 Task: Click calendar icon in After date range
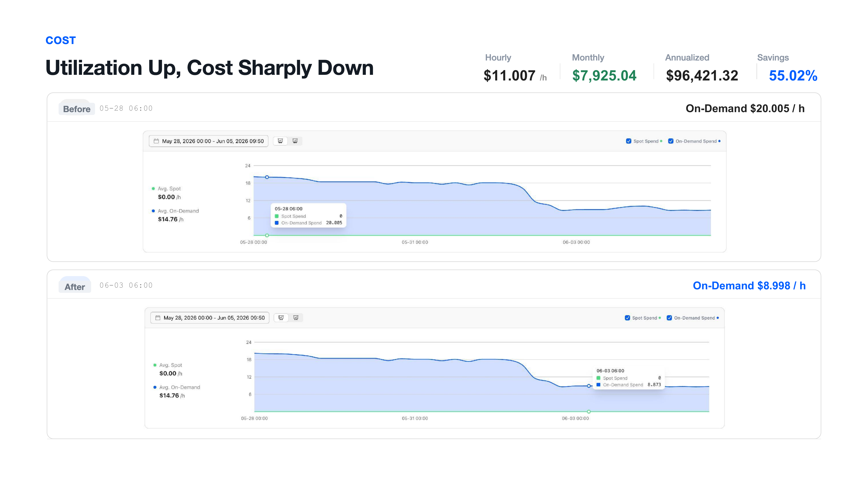click(158, 318)
